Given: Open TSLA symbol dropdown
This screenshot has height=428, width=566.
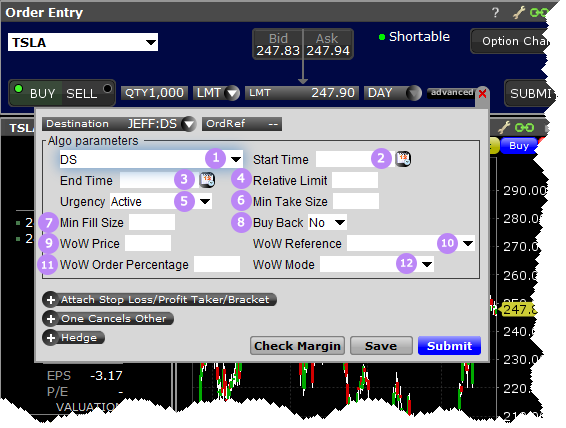Looking at the screenshot, I should tap(151, 43).
